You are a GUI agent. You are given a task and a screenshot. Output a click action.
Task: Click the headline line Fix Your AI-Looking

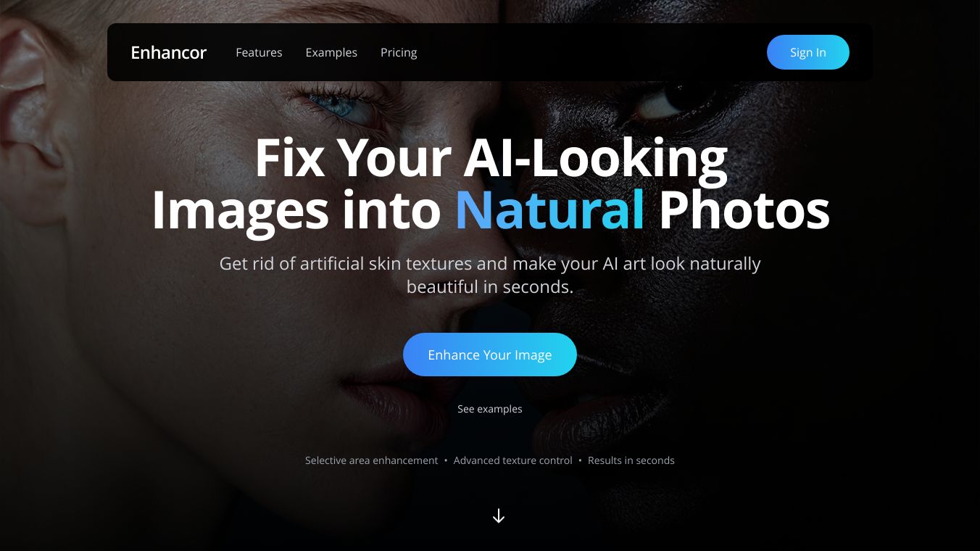491,157
